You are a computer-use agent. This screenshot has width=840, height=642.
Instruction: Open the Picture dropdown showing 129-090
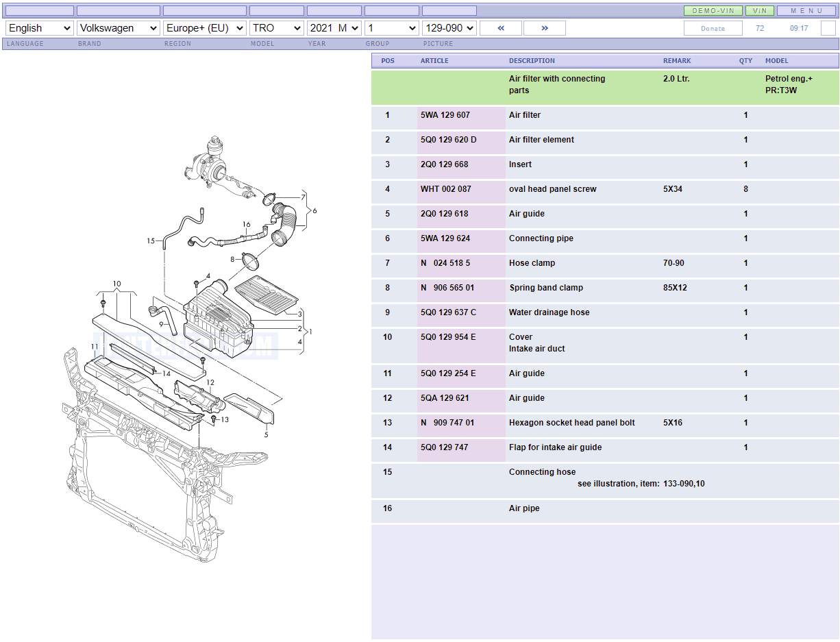449,28
